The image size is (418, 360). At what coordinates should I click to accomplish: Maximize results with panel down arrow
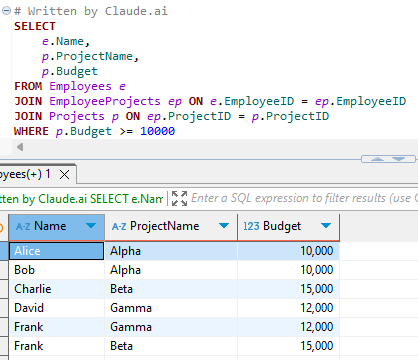399,159
